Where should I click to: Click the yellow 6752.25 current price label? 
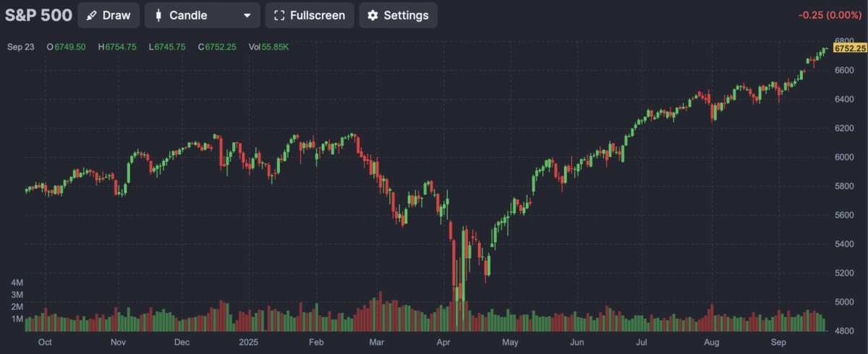point(849,48)
